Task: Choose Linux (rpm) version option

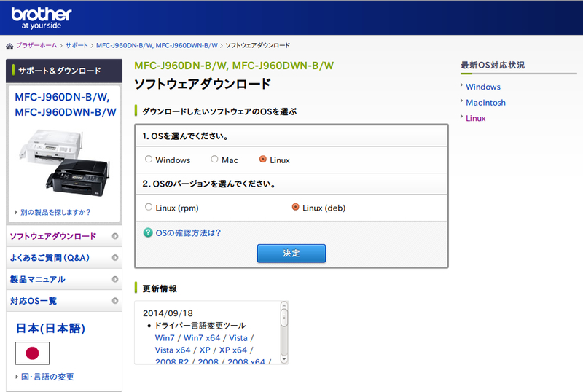Action: [149, 207]
